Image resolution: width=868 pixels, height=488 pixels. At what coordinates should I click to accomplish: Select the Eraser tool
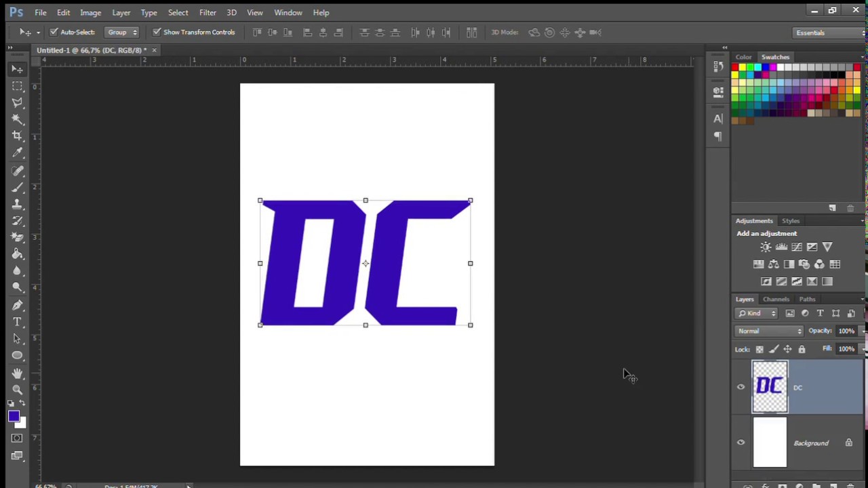pos(18,237)
